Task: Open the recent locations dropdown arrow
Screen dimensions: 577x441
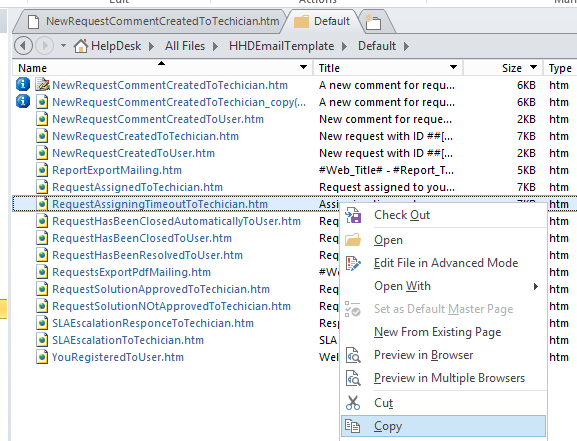Action: [63, 46]
